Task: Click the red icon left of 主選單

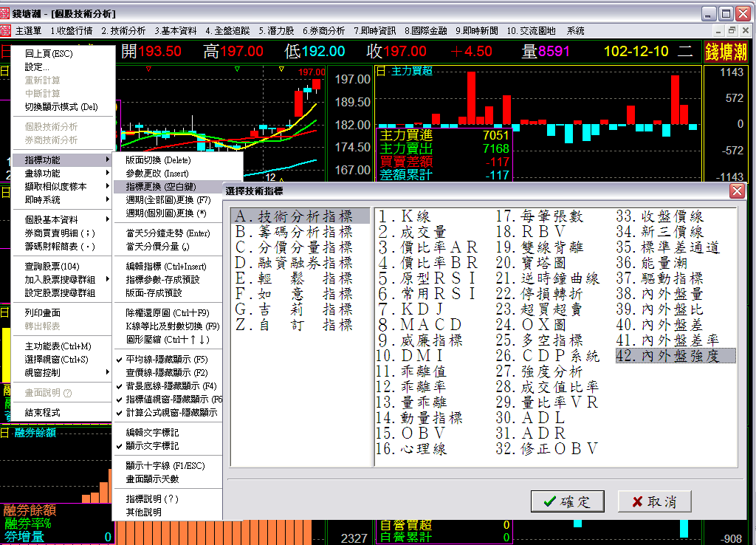Action: click(7, 31)
